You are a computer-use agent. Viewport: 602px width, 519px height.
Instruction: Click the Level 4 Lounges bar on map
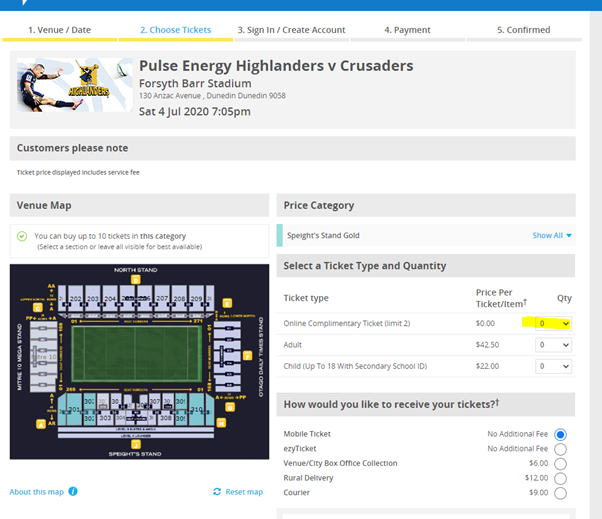[x=136, y=436]
